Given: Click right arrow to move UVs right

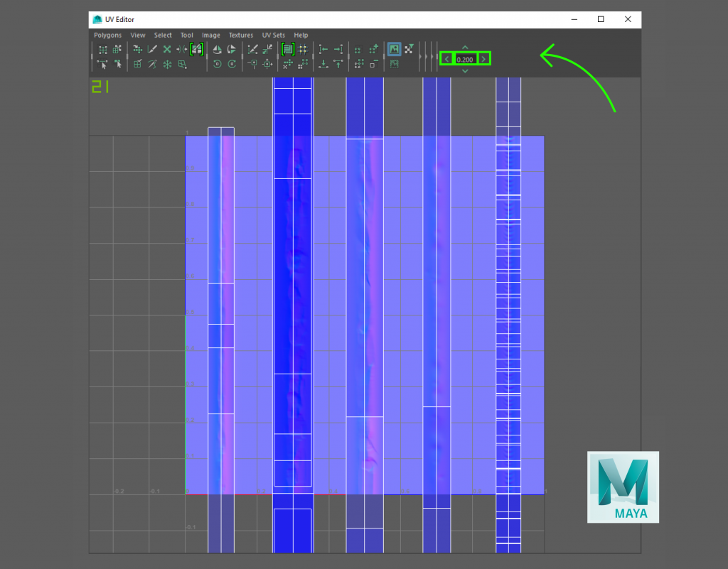Looking at the screenshot, I should pos(483,60).
